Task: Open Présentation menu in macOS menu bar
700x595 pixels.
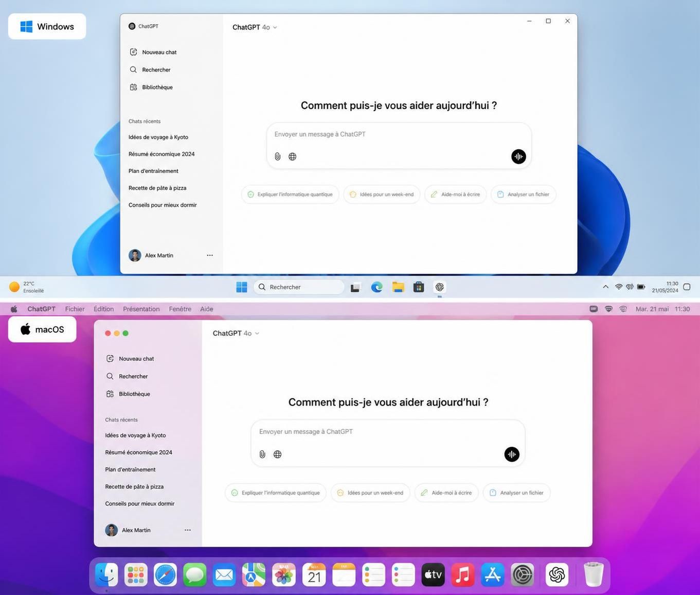Action: [x=141, y=309]
